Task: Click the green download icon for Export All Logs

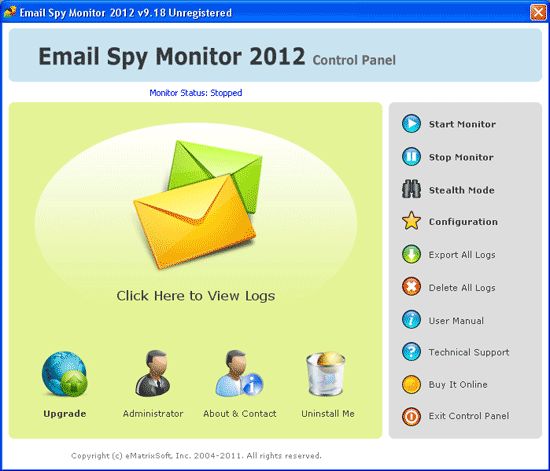Action: tap(411, 254)
